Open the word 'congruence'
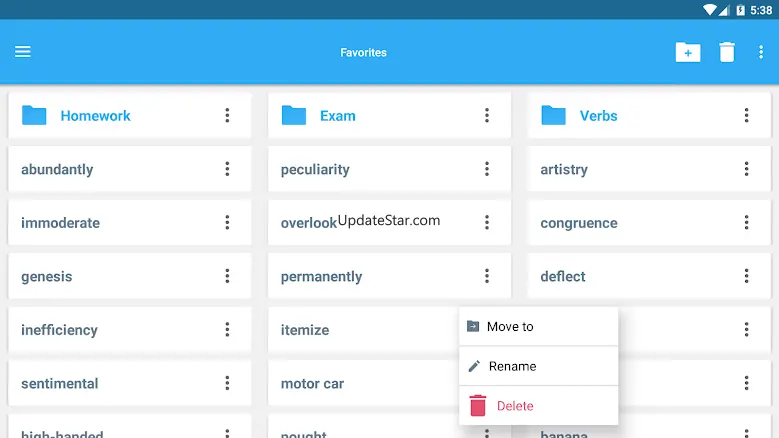The height and width of the screenshot is (438, 779). (x=579, y=223)
